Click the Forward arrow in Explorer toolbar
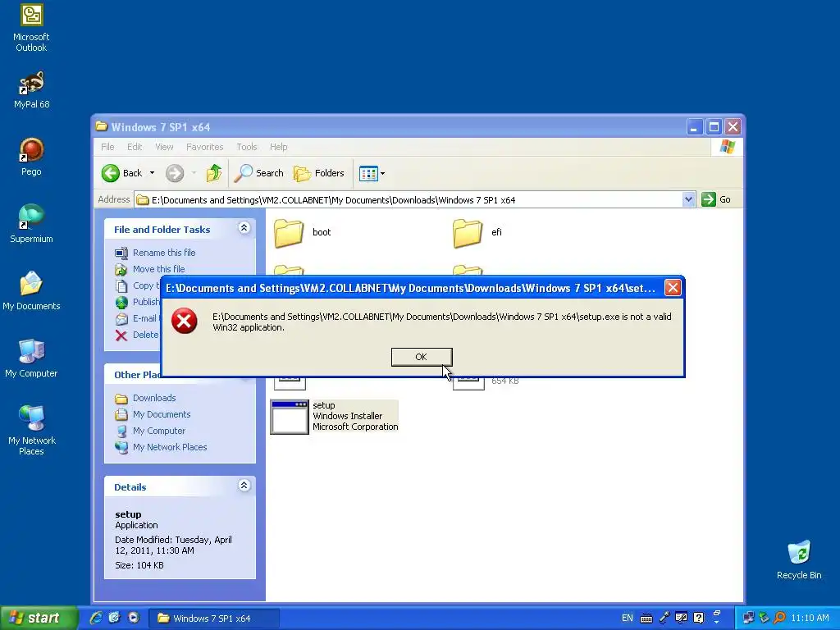The image size is (840, 630). click(175, 173)
